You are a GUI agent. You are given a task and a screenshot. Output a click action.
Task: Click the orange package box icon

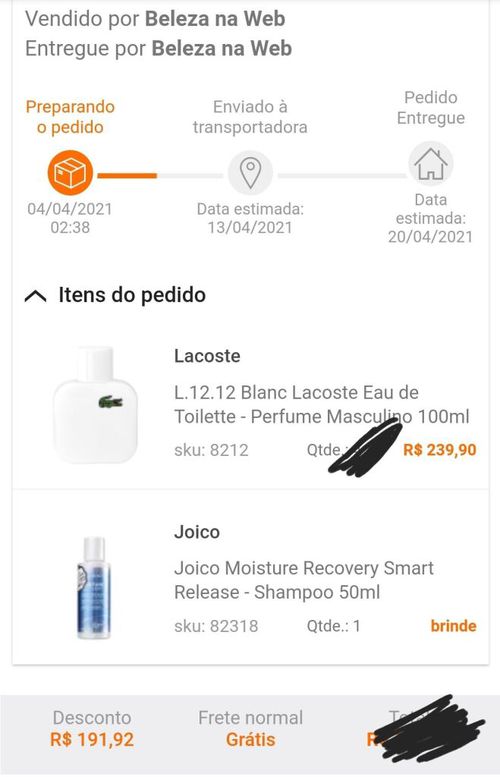70,173
